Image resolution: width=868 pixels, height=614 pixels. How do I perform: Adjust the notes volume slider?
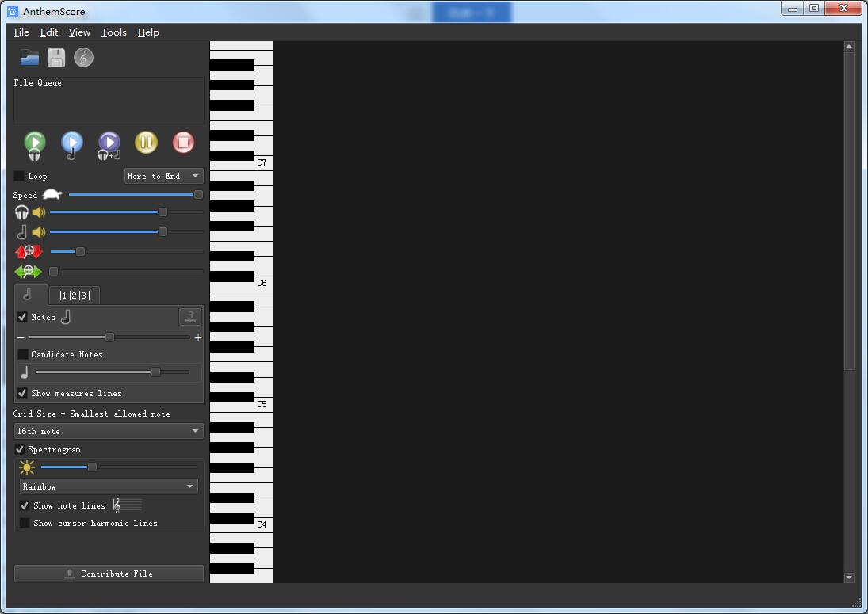click(127, 232)
